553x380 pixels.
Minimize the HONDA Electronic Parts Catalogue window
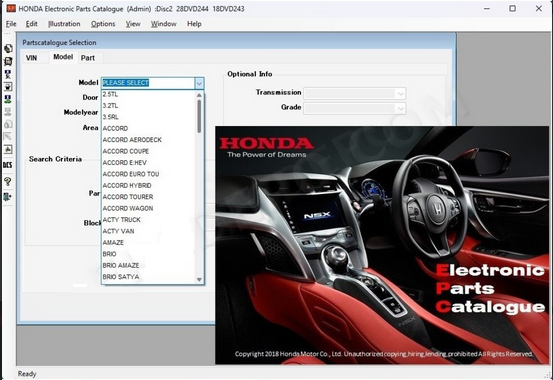[x=487, y=8]
